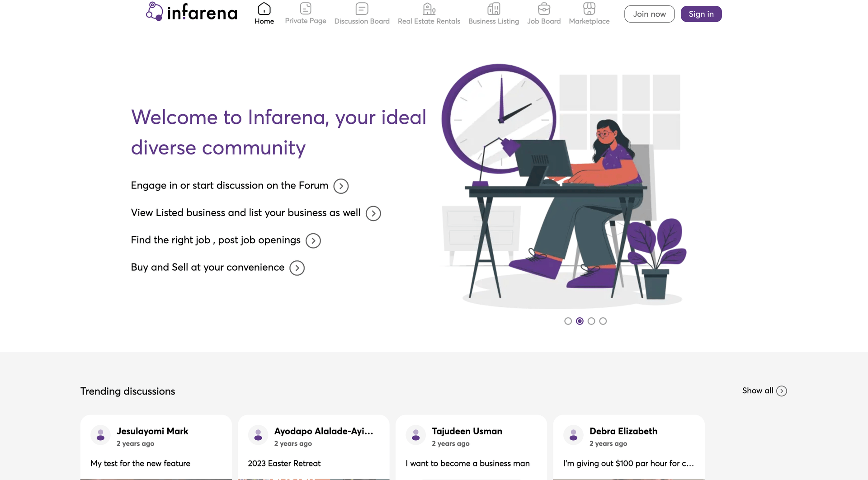Click the Join now button
Viewport: 868px width, 480px height.
tap(649, 14)
